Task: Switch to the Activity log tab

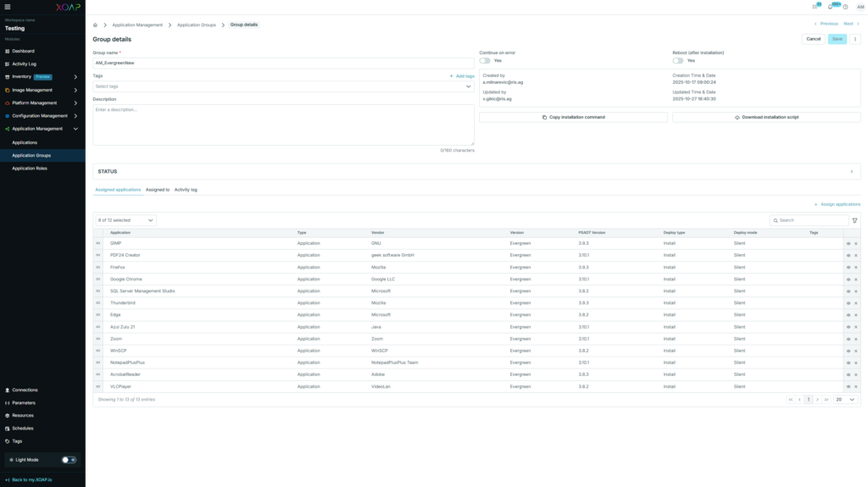Action: click(186, 190)
